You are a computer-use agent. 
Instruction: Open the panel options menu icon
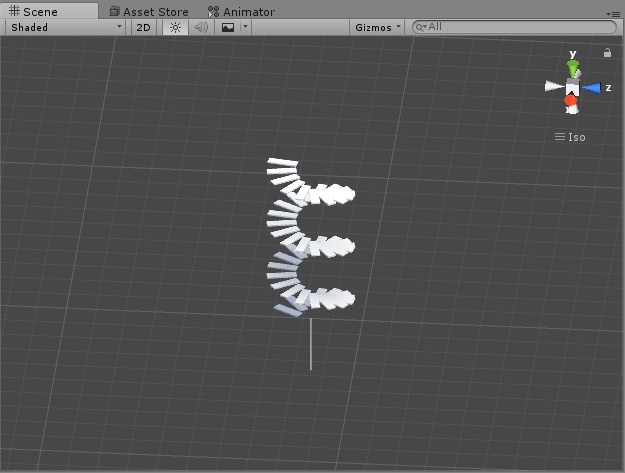pos(613,14)
